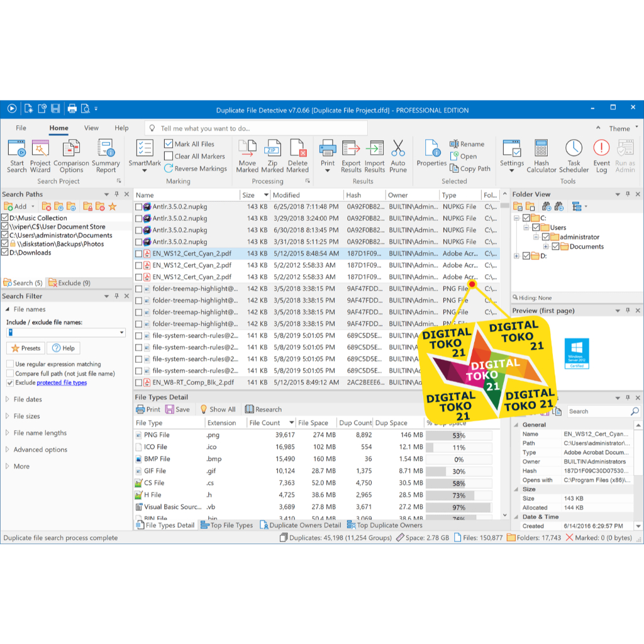
Task: Click the favorites star in Search Paths toolbar
Action: [x=113, y=206]
